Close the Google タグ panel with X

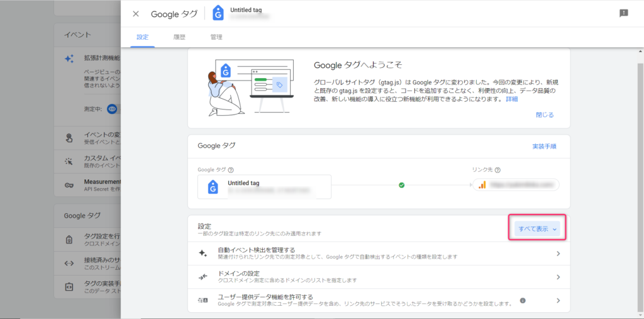coord(136,14)
